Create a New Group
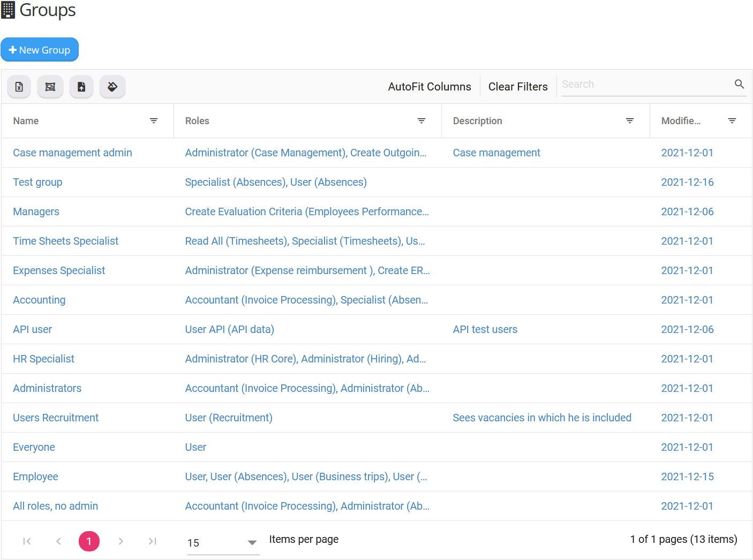 [40, 49]
